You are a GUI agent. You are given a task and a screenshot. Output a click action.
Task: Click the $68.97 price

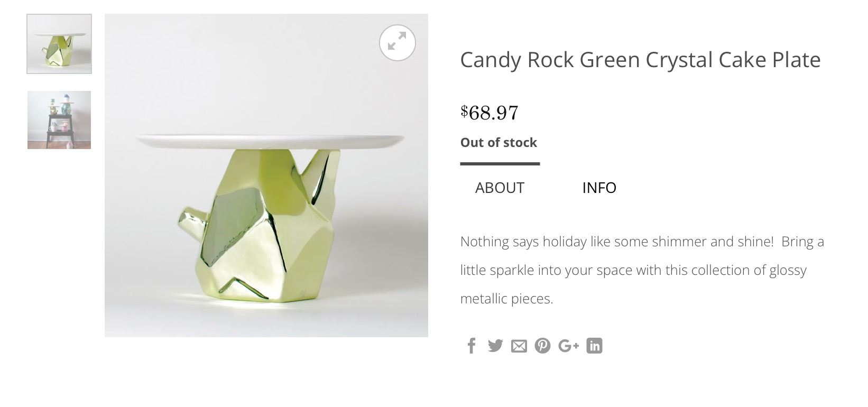490,113
